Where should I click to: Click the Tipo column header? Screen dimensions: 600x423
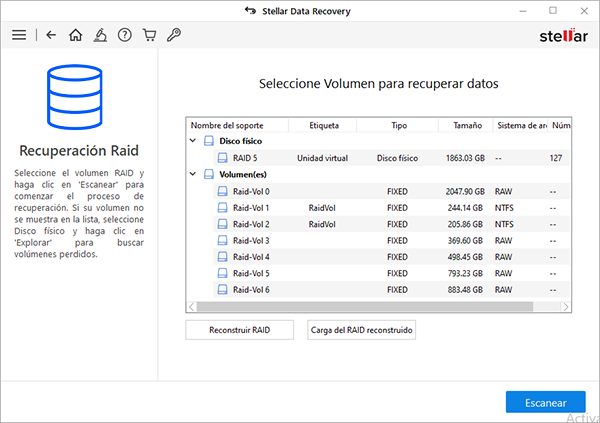coord(398,126)
